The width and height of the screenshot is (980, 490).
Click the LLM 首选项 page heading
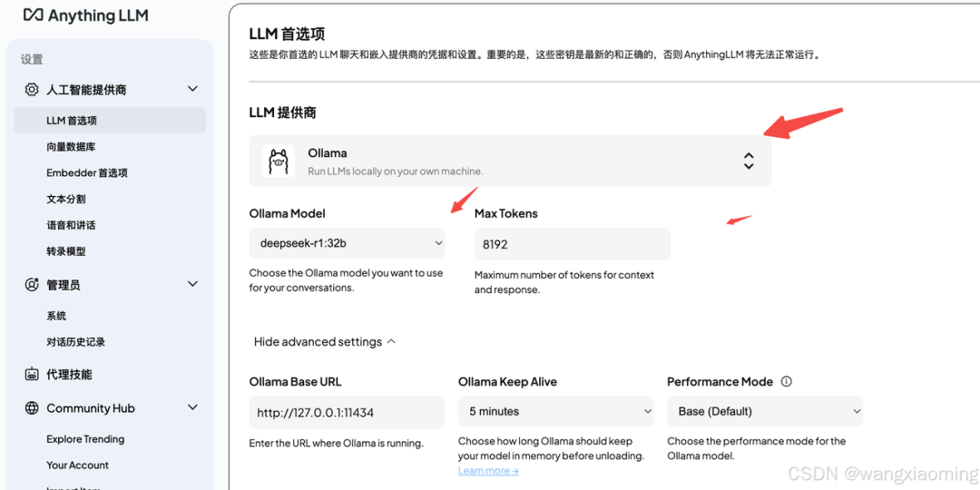tap(287, 34)
